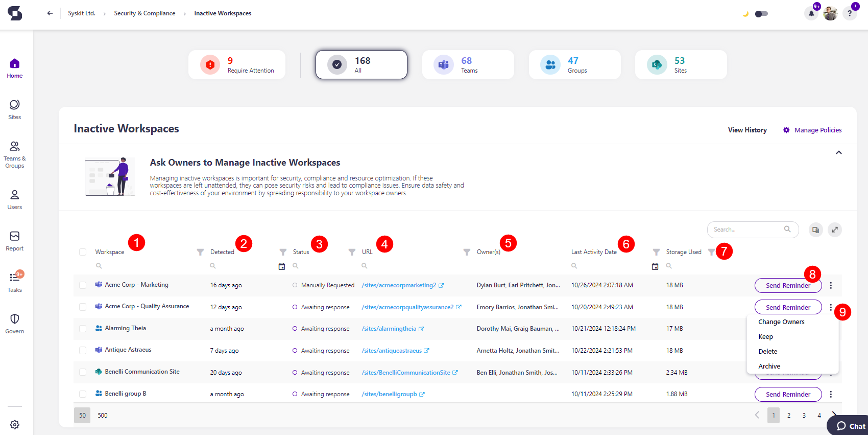Click the back arrow in breadcrumb bar

[x=50, y=13]
